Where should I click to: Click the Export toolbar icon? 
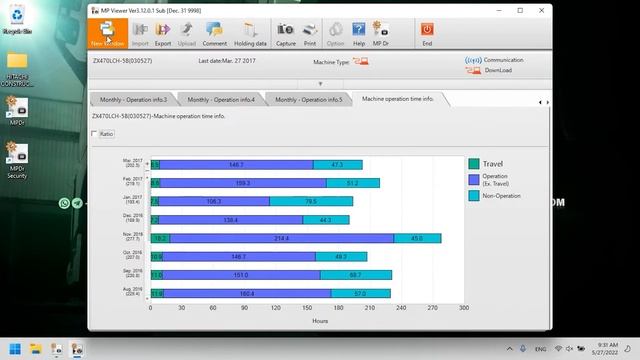(163, 33)
